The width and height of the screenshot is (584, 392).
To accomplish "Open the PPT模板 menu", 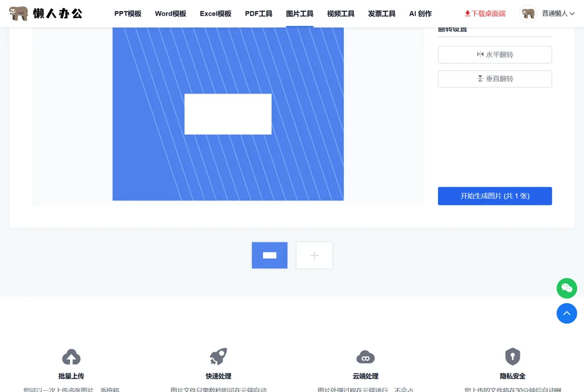I will pos(128,14).
